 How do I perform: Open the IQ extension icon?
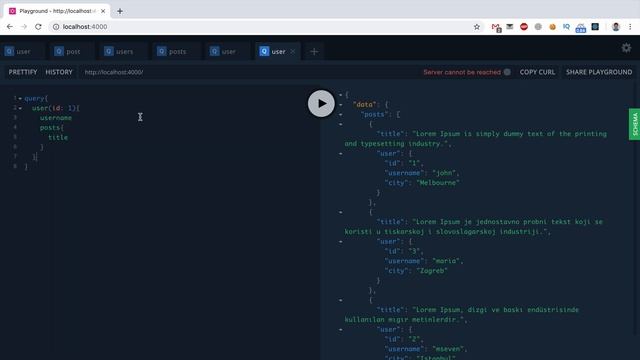pyautogui.click(x=566, y=27)
